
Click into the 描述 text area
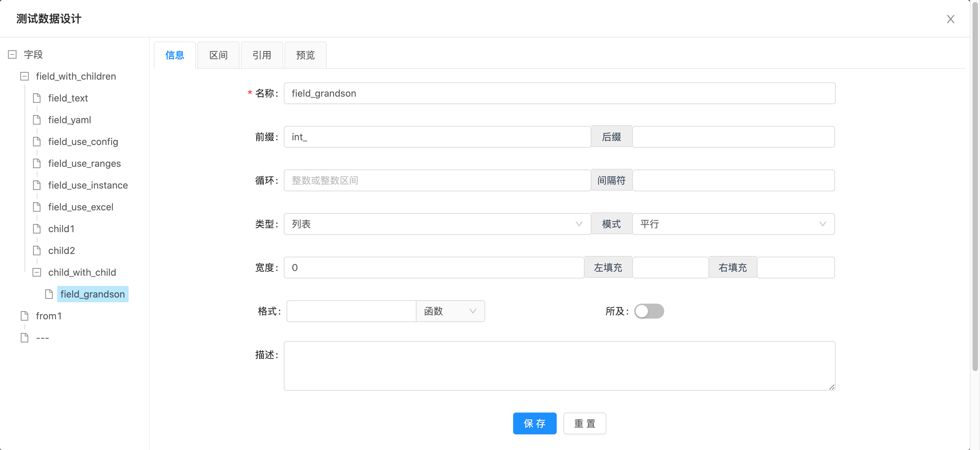pyautogui.click(x=559, y=366)
